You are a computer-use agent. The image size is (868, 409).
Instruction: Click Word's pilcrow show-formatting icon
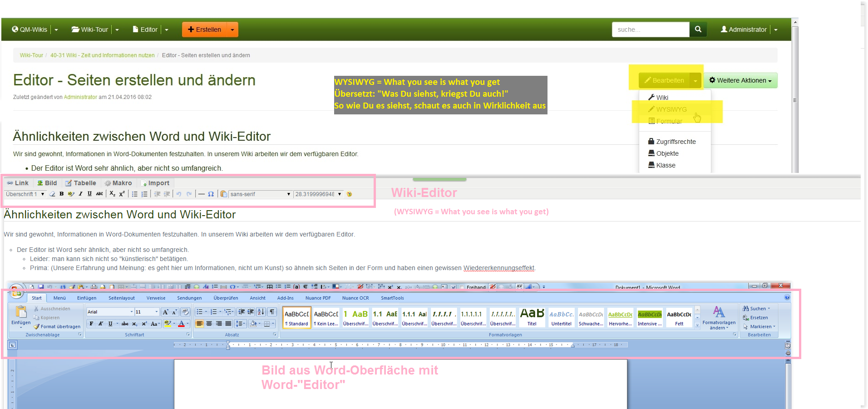tap(272, 312)
